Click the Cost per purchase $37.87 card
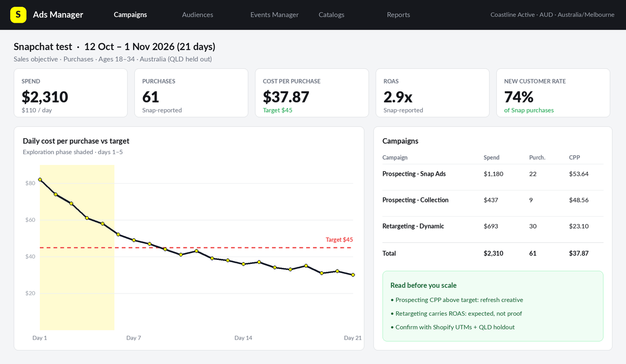626x364 pixels. click(312, 93)
